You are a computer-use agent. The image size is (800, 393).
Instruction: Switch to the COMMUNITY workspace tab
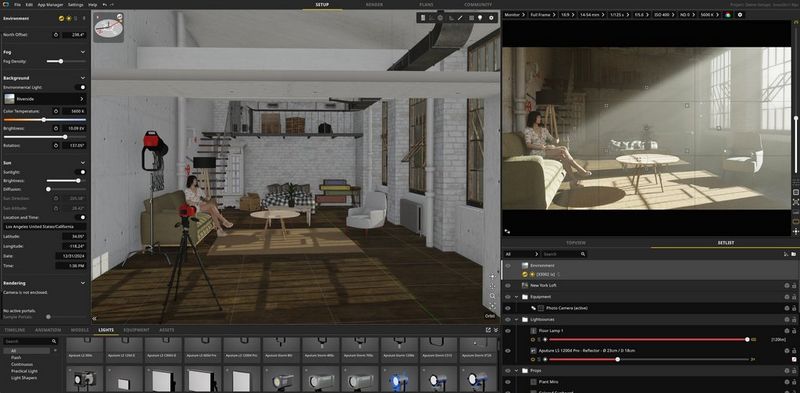click(478, 5)
